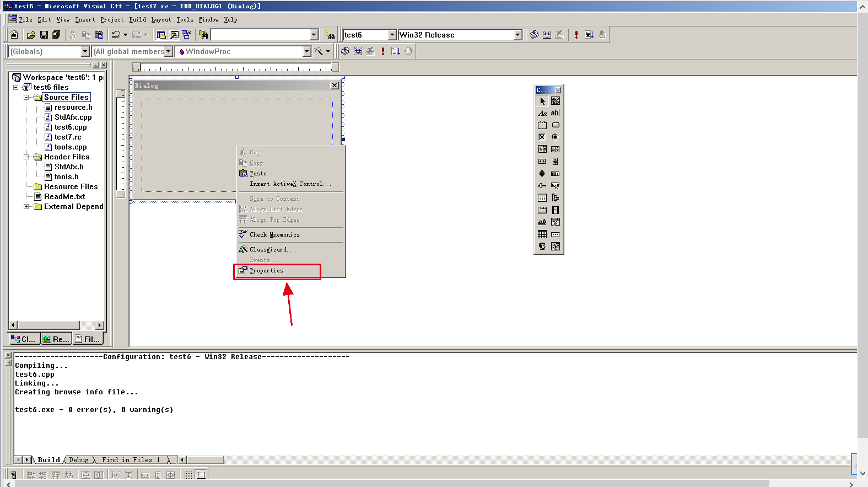Image resolution: width=868 pixels, height=487 pixels.
Task: Click the Go debug icon in upper toolbar
Action: (589, 35)
